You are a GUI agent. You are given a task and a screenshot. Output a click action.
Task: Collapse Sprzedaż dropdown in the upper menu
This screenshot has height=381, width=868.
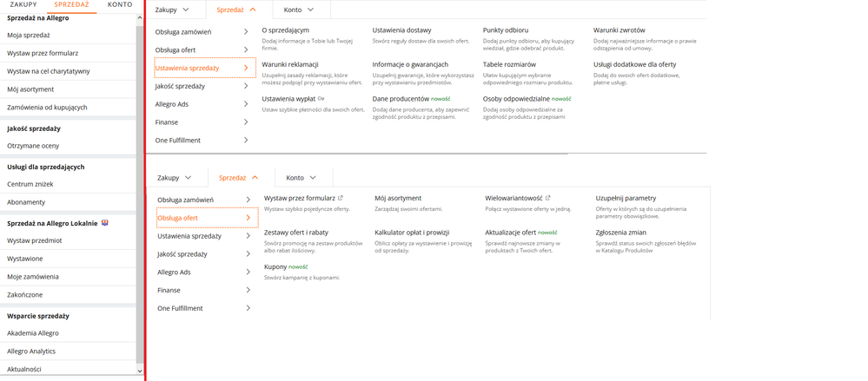tap(236, 10)
